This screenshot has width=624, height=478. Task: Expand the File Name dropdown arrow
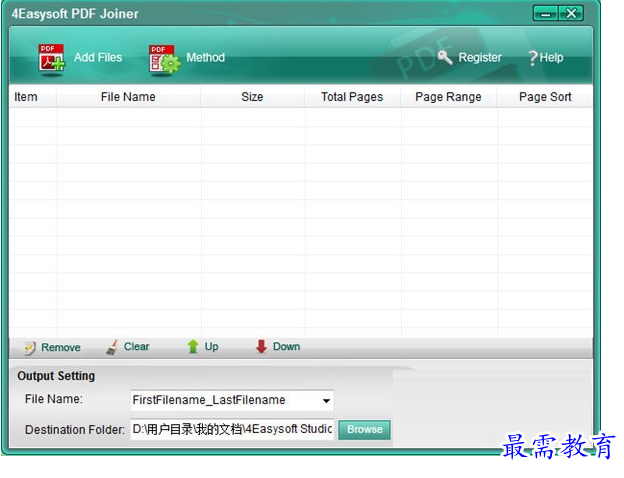326,401
